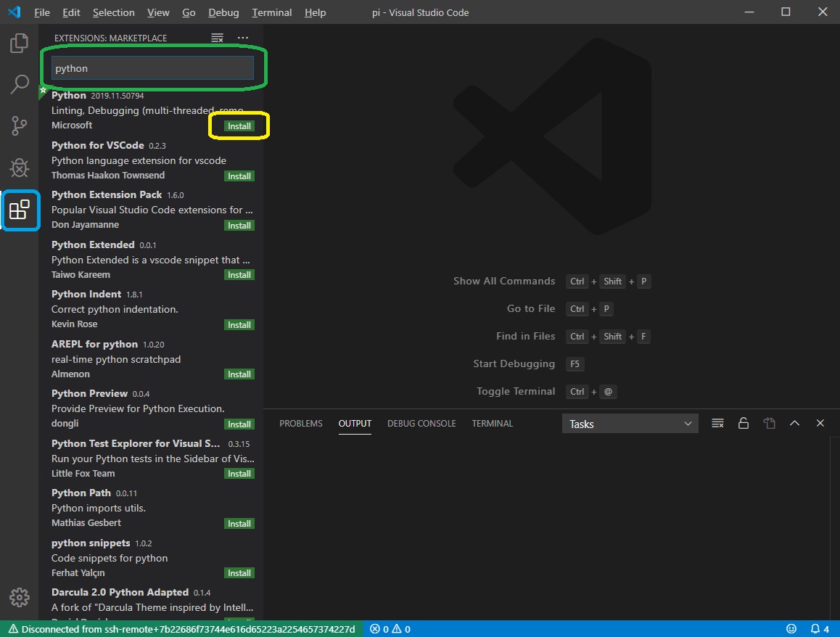Open notifications bell showing 4

[x=819, y=629]
